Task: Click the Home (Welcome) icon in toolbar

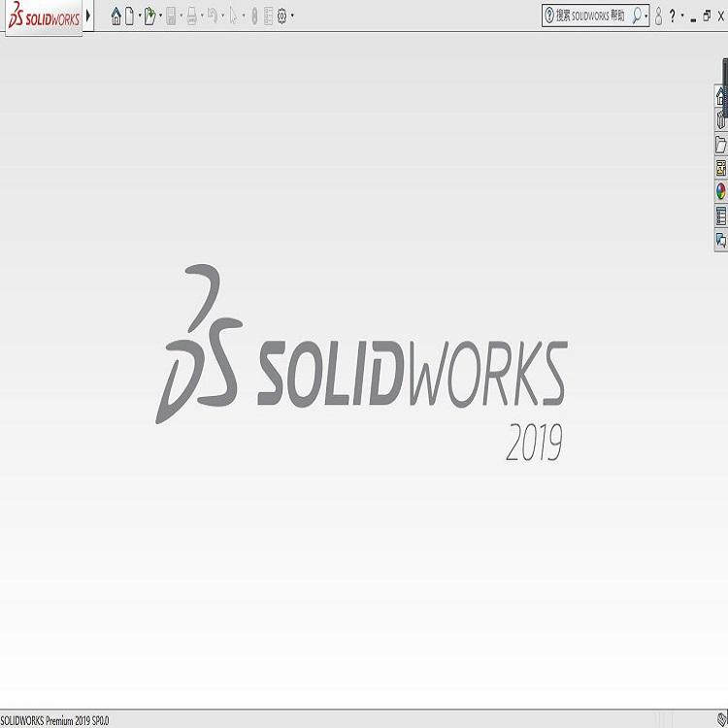Action: click(x=116, y=16)
